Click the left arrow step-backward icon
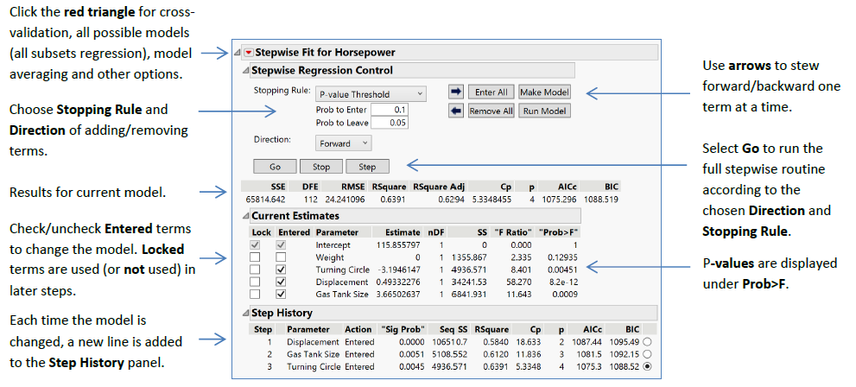The width and height of the screenshot is (856, 387). point(455,111)
